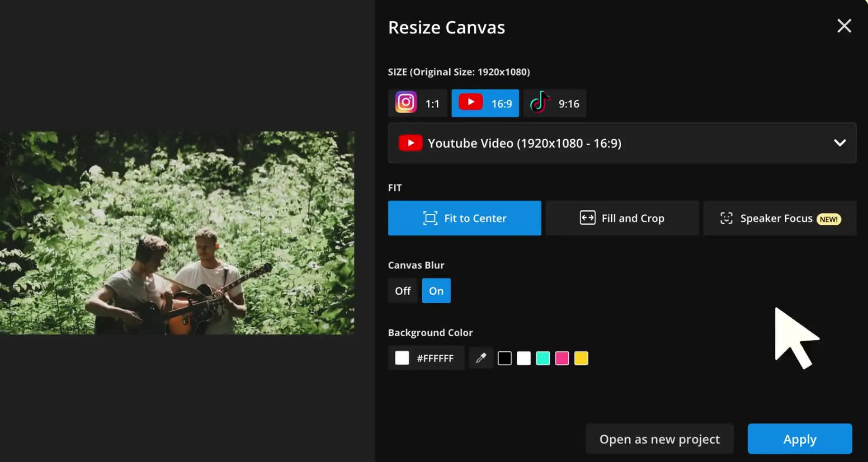
Task: Pick the teal background color swatch
Action: click(x=543, y=358)
